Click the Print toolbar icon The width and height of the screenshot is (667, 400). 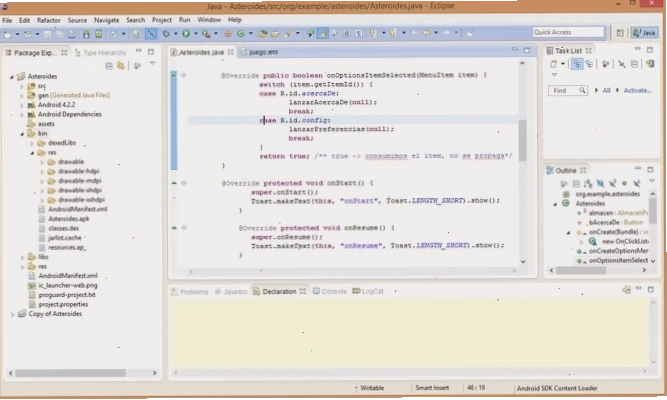click(71, 34)
